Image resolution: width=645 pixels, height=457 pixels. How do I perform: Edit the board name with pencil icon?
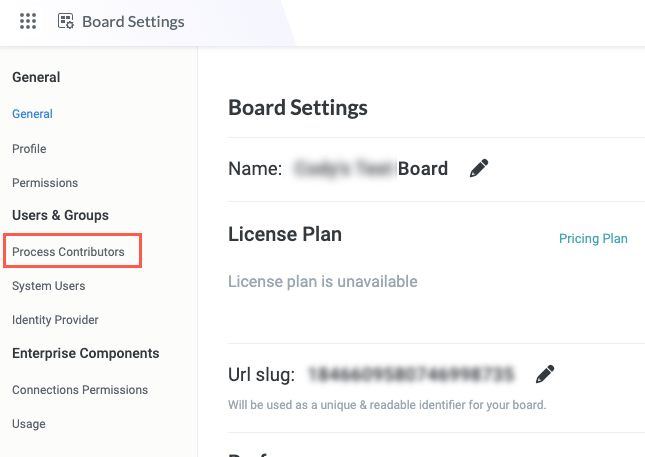tap(479, 168)
